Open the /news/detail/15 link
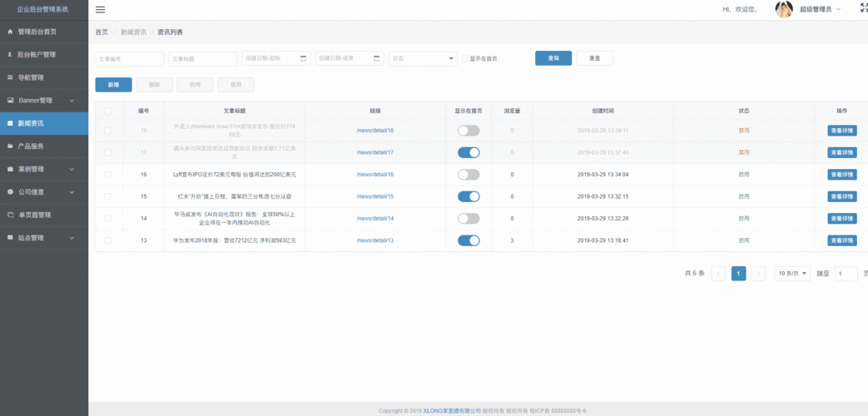 pyautogui.click(x=374, y=196)
